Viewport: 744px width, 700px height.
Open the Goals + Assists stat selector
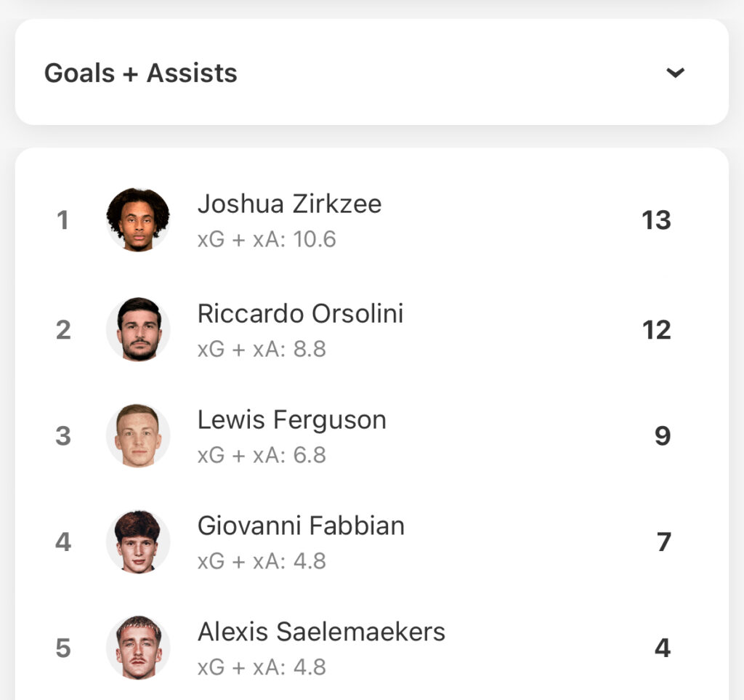(372, 72)
